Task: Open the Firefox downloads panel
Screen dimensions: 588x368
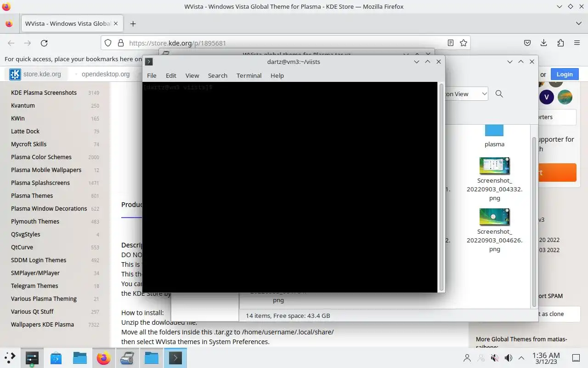Action: pyautogui.click(x=544, y=43)
